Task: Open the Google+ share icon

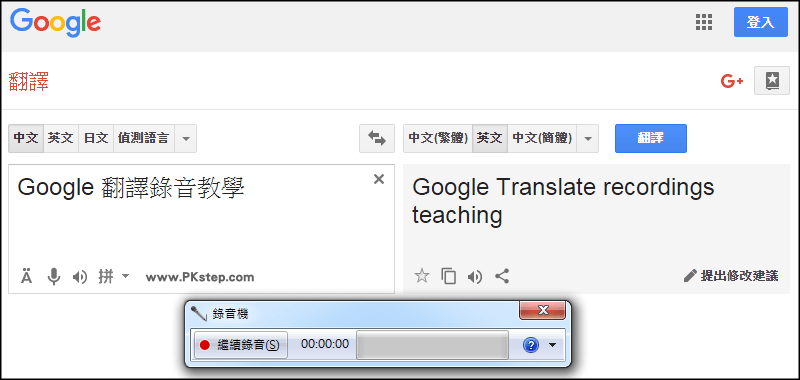Action: 732,81
